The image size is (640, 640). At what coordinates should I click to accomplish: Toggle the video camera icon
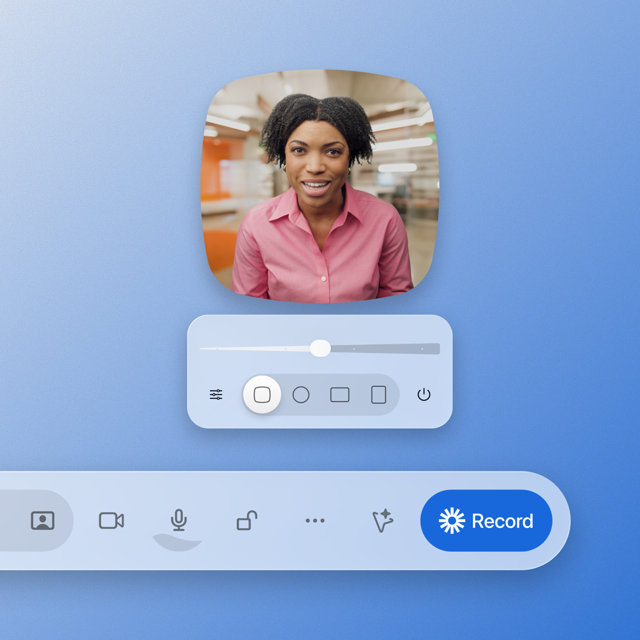point(111,520)
